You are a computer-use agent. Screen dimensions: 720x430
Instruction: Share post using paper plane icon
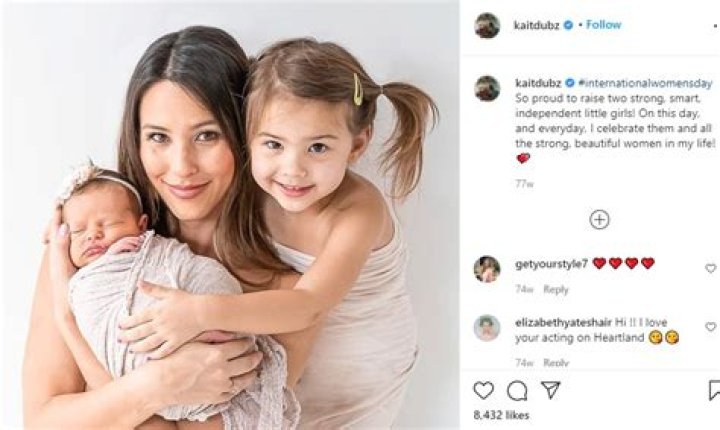(550, 390)
